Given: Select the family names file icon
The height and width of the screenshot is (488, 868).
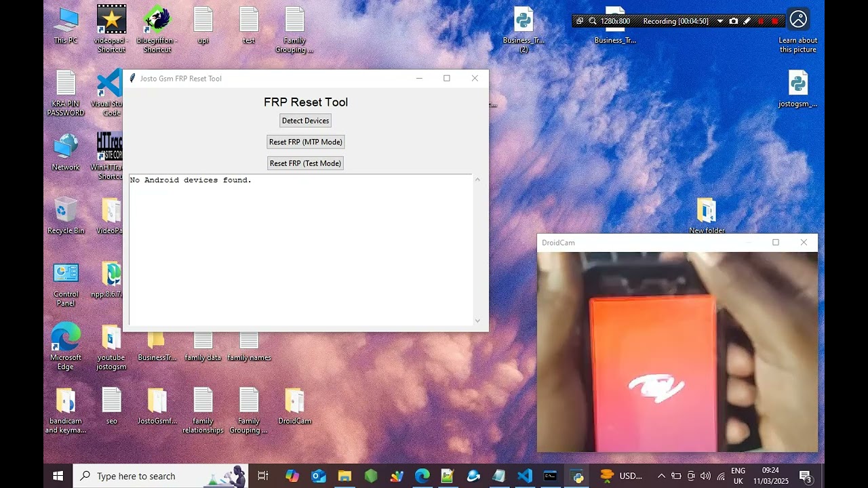Looking at the screenshot, I should coord(249,346).
